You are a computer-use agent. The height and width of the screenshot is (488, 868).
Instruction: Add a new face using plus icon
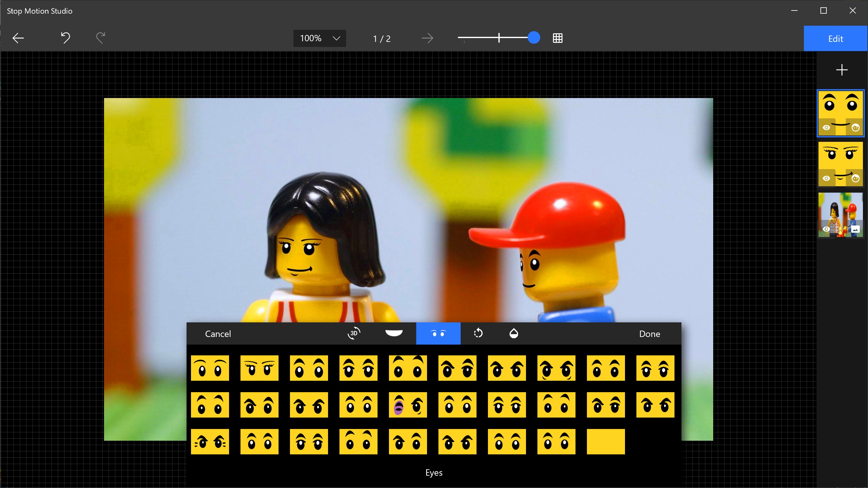pos(841,70)
